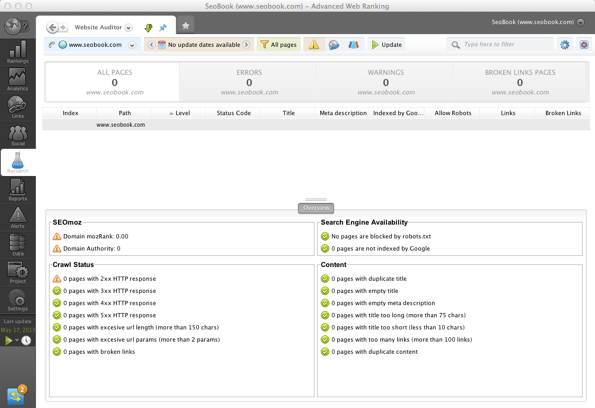Click the red record icon at toolbar right
Screen dimensions: 595x408
pos(584,45)
